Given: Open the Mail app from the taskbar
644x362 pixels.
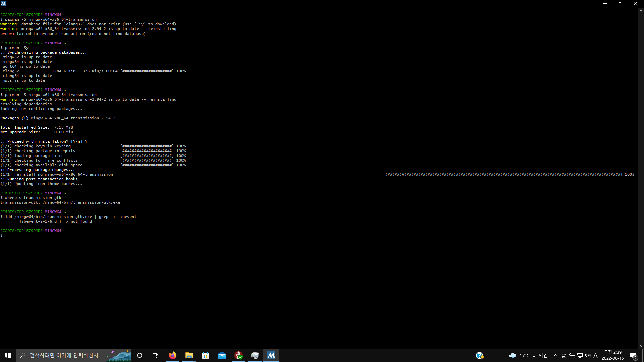Looking at the screenshot, I should click(222, 355).
